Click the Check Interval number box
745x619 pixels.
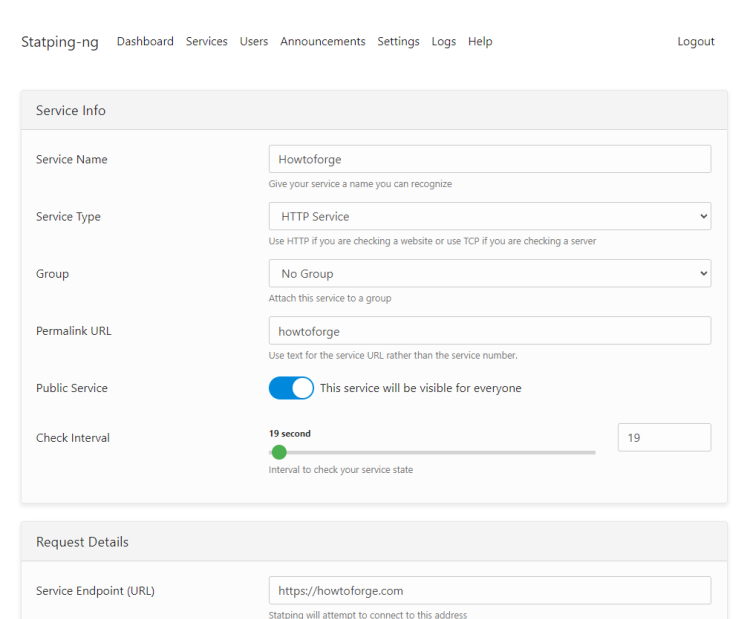click(664, 437)
